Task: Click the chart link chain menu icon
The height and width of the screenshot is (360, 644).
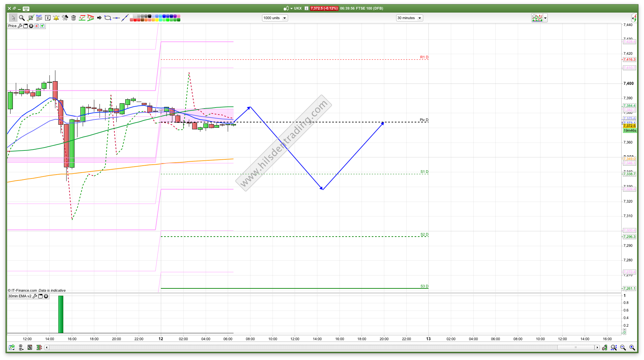Action: (x=21, y=347)
